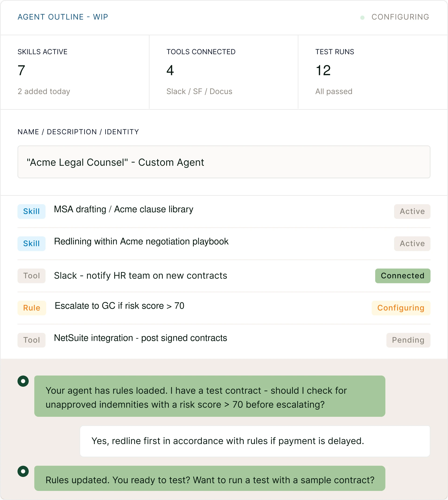Open the NAME / DESCRIPTION / IDENTITY section
448x500 pixels.
(x=78, y=132)
